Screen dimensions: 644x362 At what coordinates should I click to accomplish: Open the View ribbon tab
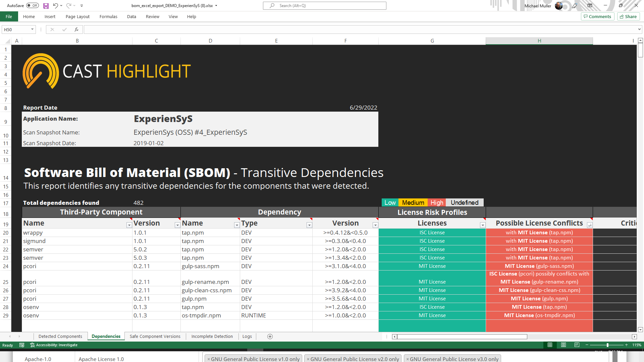[173, 16]
